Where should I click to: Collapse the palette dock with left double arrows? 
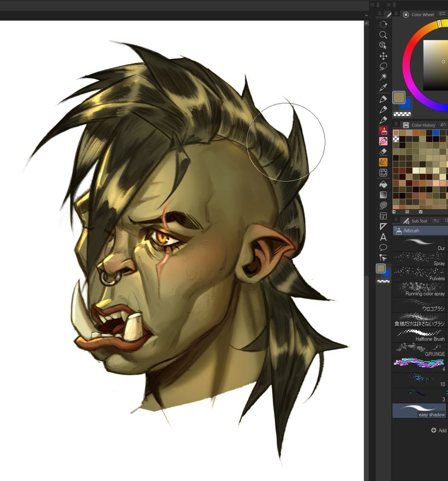point(372,5)
